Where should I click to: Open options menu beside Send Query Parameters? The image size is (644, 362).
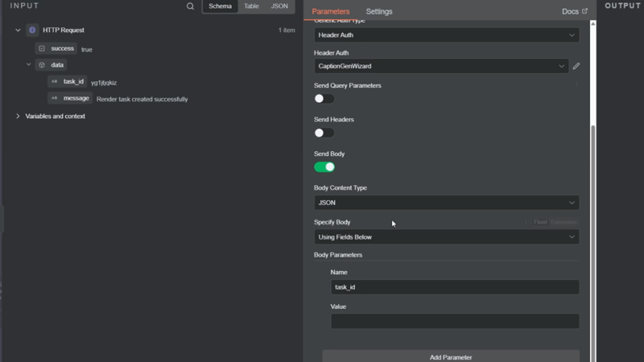point(576,84)
